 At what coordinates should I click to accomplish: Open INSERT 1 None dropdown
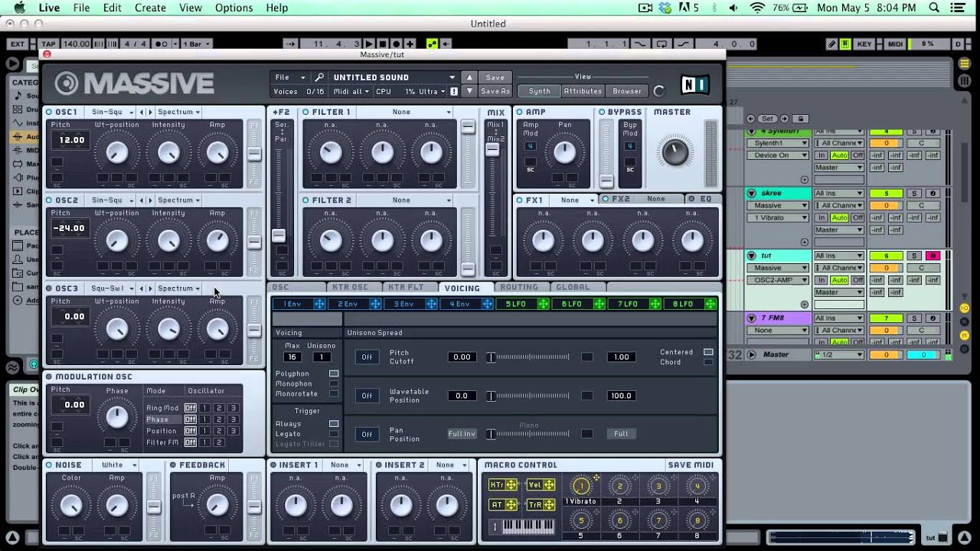tap(345, 465)
